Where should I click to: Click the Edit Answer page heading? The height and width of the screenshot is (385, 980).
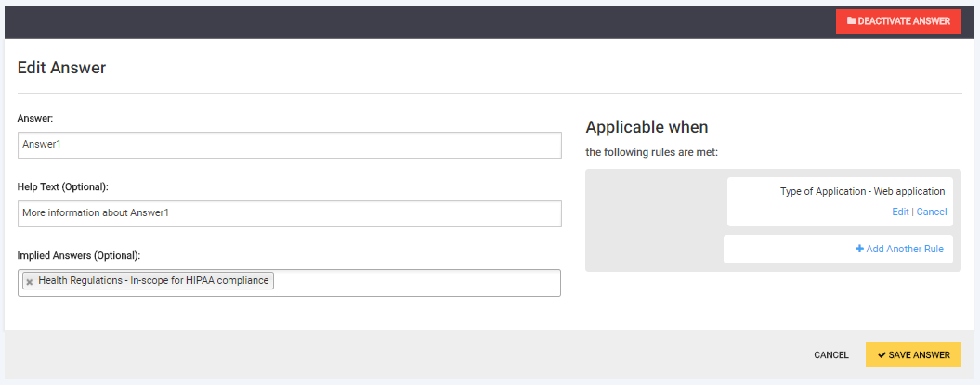pos(61,68)
